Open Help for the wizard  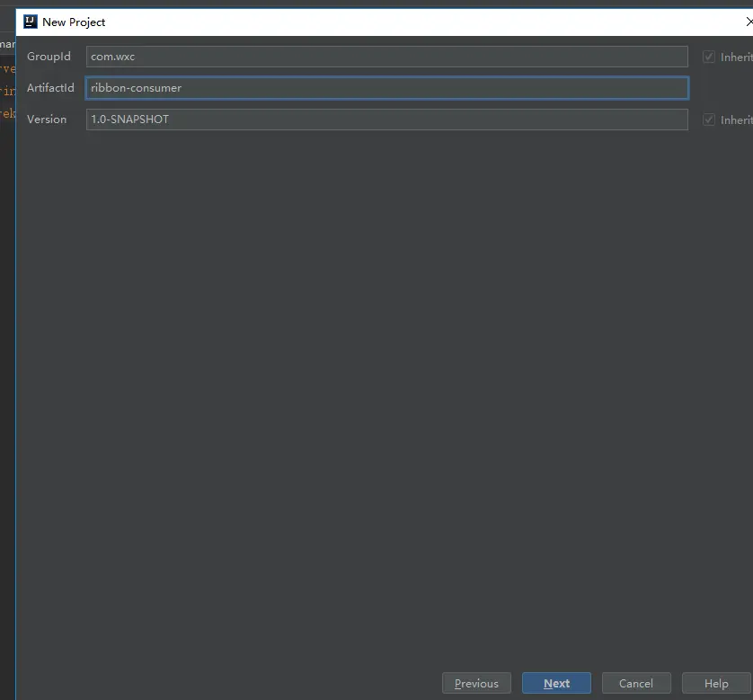pyautogui.click(x=716, y=683)
